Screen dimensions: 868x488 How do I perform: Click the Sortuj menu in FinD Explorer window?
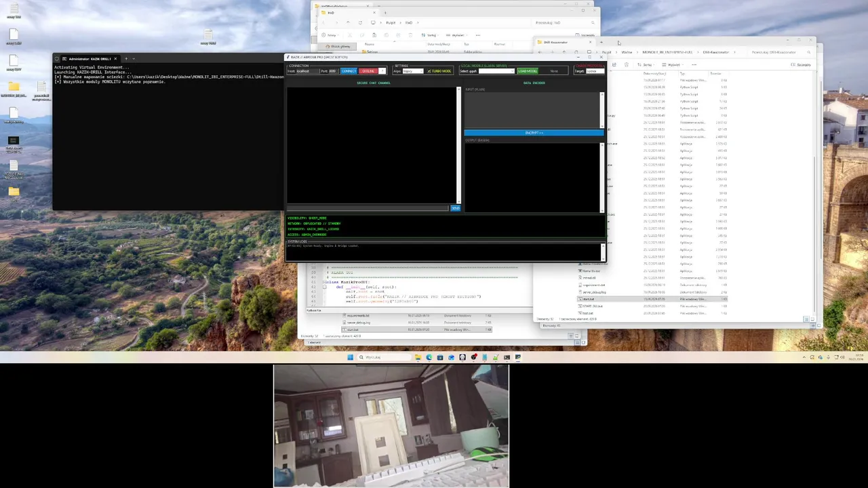429,35
